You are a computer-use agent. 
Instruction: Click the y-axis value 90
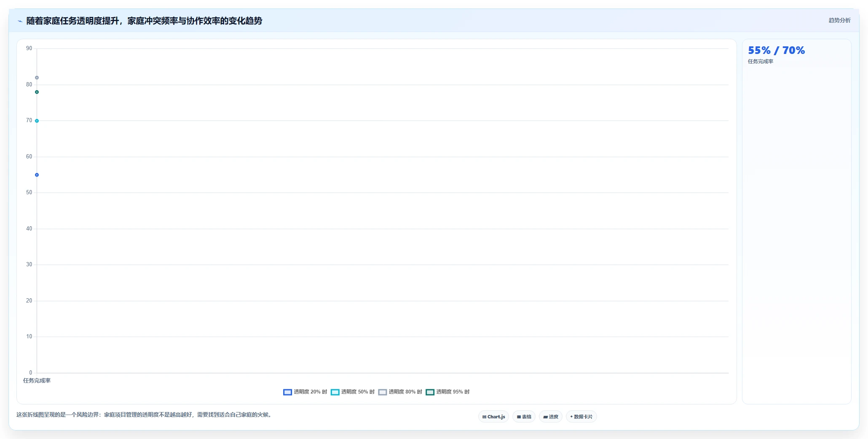click(x=29, y=48)
